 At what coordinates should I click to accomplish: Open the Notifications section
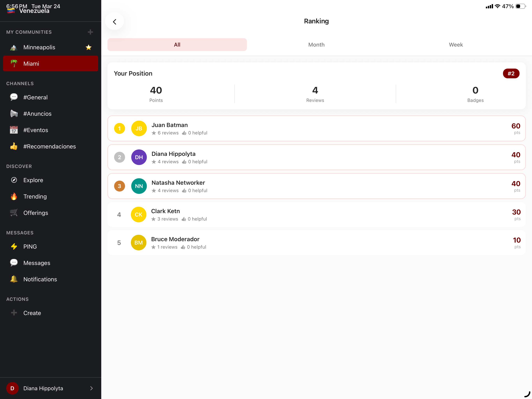pyautogui.click(x=50, y=279)
